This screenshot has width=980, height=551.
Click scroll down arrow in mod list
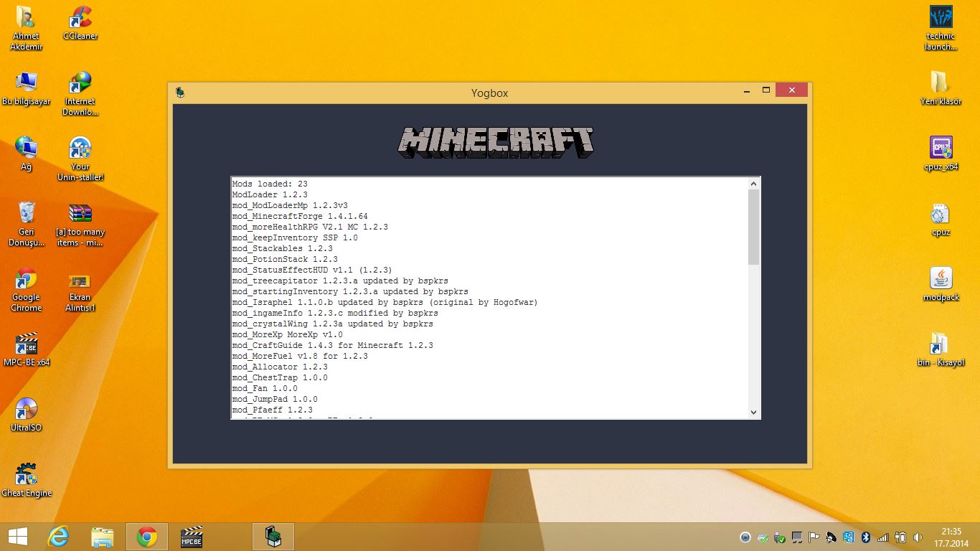(x=753, y=413)
